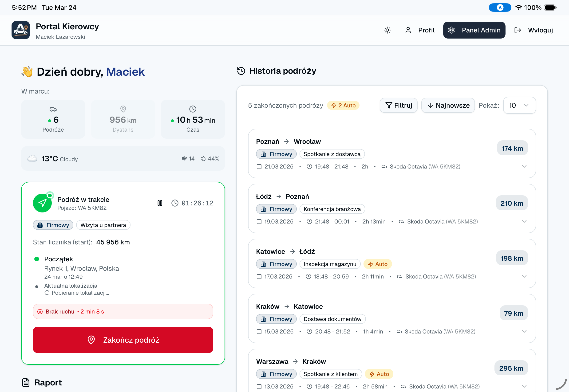
Task: Click the humidity icon showing 44%
Action: 203,158
